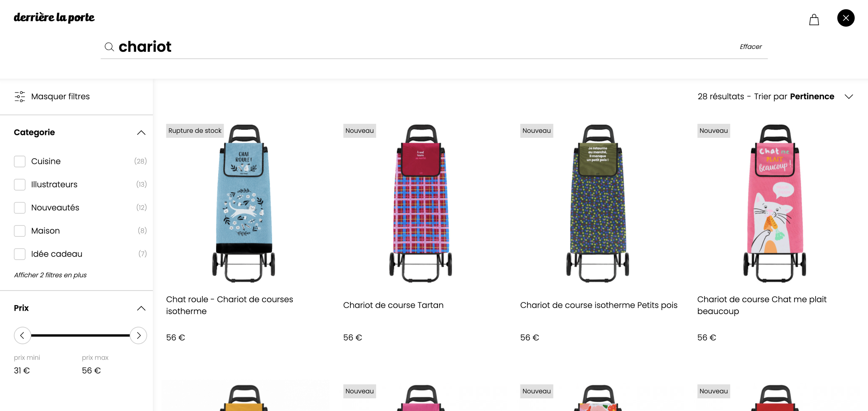Go to the derrière la porte logo home
The height and width of the screenshot is (411, 868).
54,17
